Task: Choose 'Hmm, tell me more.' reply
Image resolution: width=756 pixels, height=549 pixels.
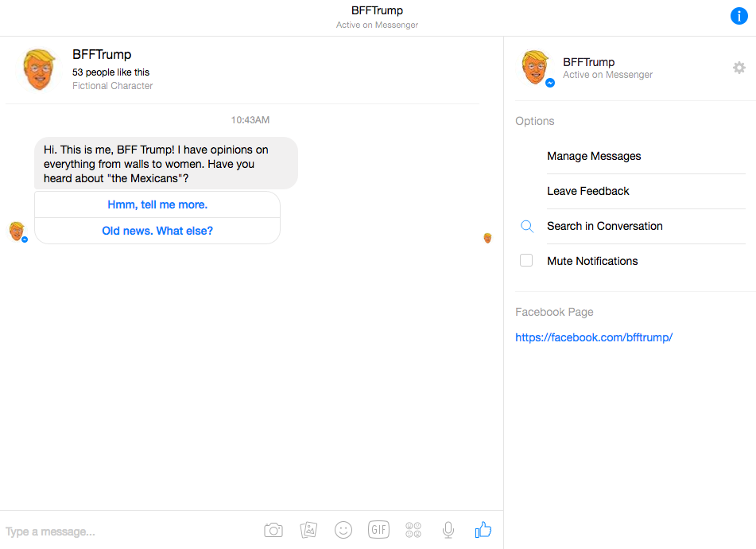Action: click(x=157, y=204)
